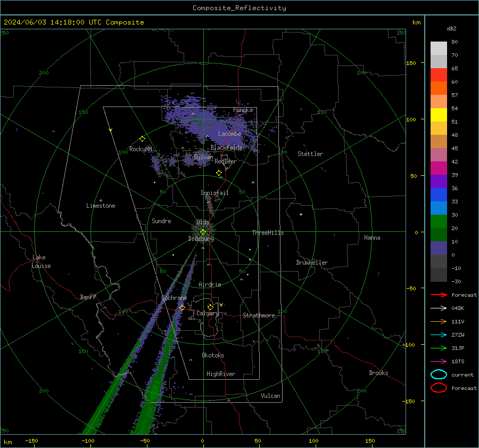Viewport: 479px width, 448px height.
Task: Click the Cochrane town label
Action: [174, 298]
